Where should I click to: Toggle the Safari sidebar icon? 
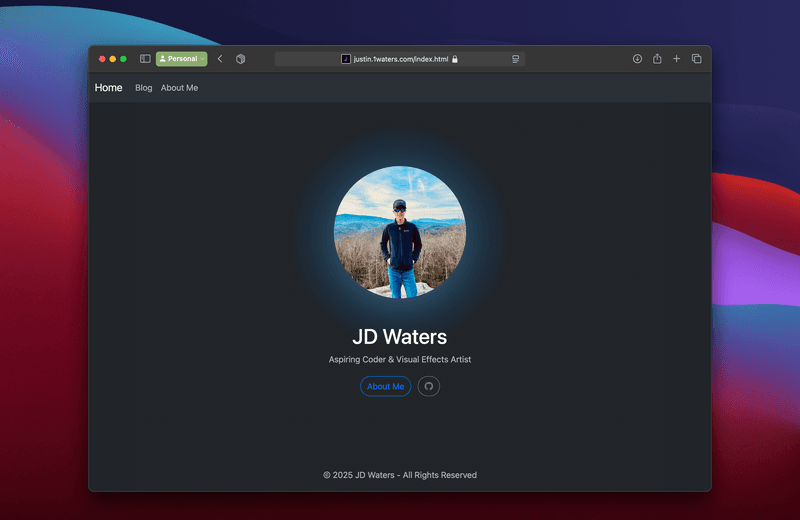pyautogui.click(x=145, y=59)
